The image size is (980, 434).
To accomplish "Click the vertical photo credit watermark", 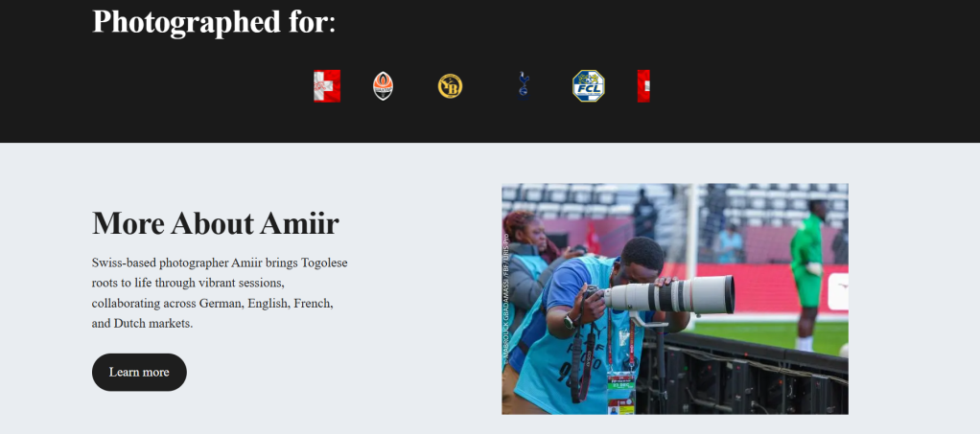I will pos(505,299).
